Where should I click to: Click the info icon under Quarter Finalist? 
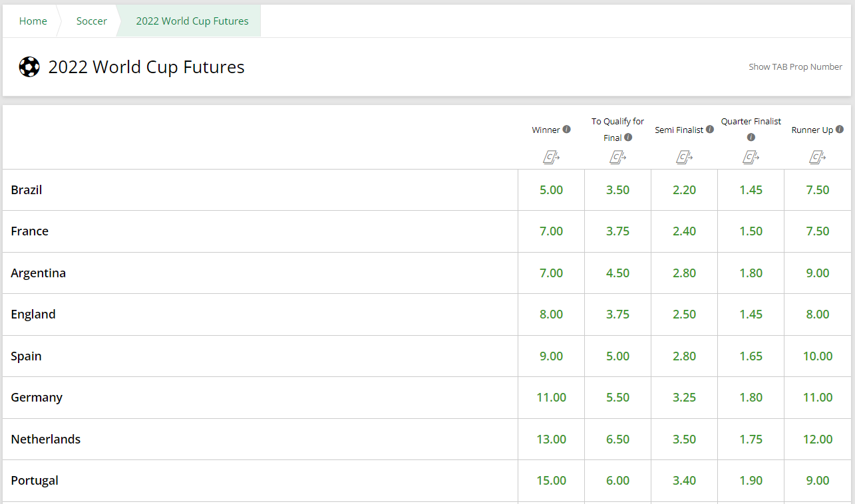click(x=751, y=138)
